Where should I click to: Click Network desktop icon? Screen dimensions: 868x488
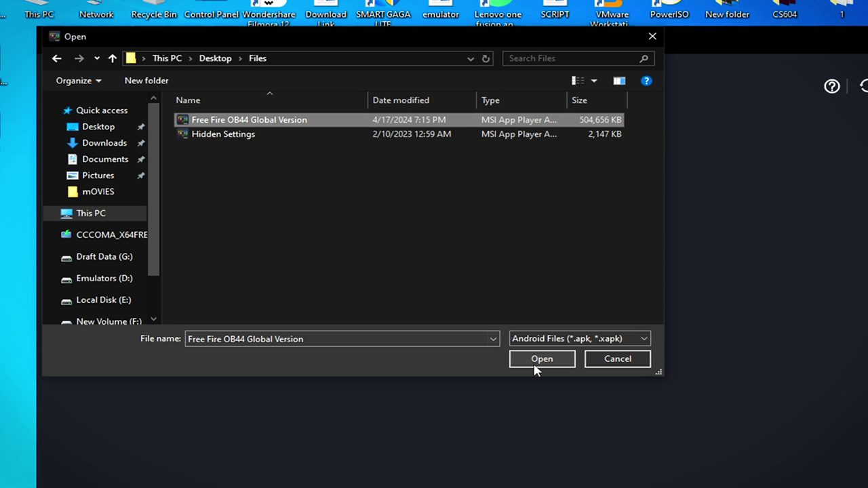96,9
